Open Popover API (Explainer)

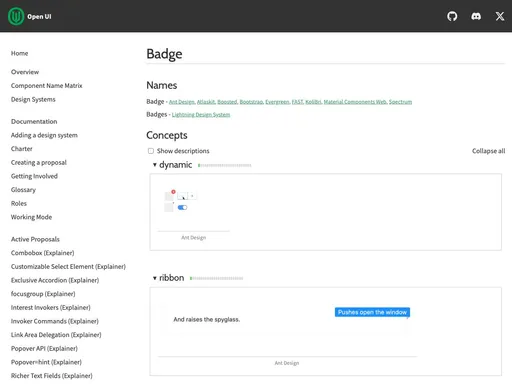[x=44, y=348]
